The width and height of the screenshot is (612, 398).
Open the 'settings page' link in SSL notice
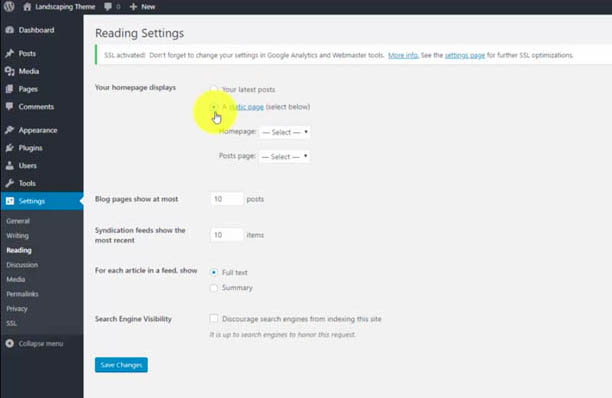(x=465, y=55)
